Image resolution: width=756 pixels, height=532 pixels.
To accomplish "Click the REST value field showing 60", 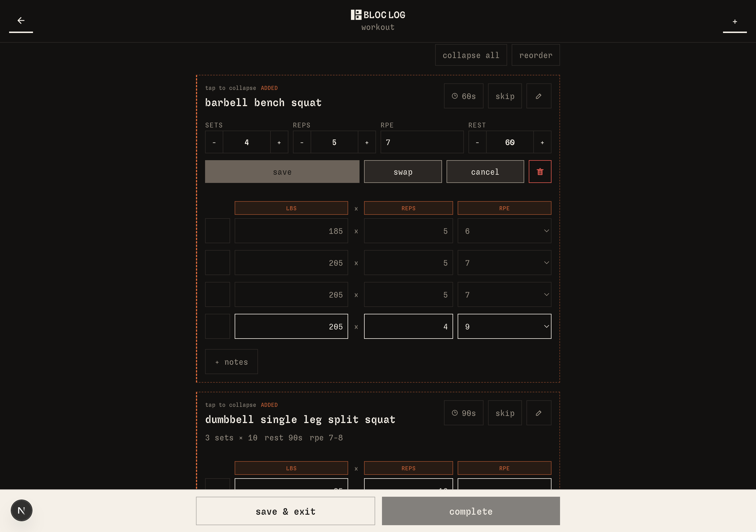I will (x=510, y=142).
